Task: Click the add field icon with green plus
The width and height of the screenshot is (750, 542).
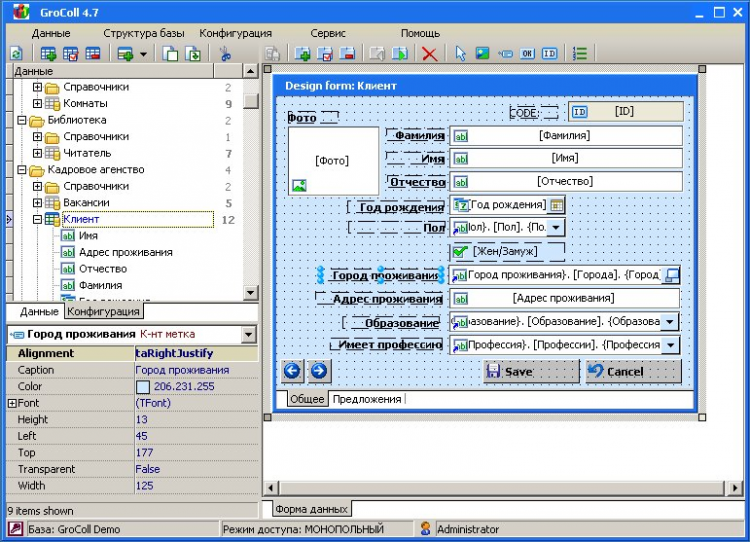Action: (x=125, y=54)
